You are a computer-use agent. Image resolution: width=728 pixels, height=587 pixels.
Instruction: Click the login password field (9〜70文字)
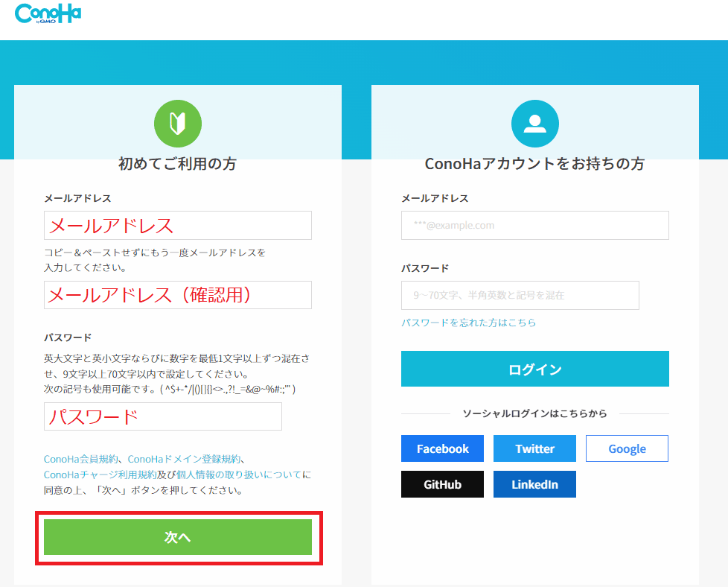coord(520,295)
